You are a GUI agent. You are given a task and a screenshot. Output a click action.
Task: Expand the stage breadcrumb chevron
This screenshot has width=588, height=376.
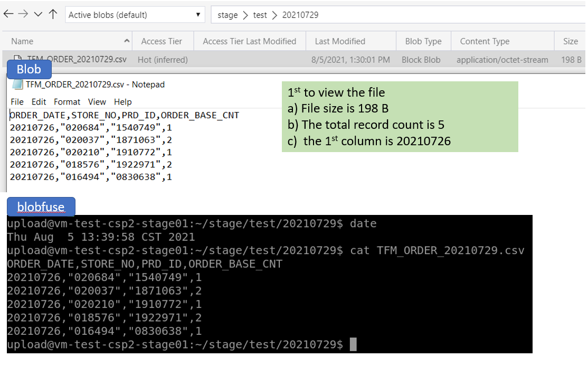(245, 15)
